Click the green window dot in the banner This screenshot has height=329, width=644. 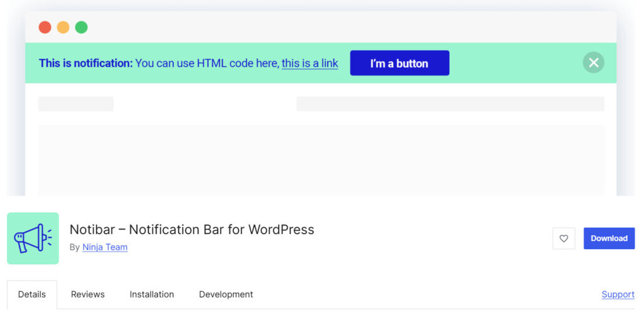(81, 27)
